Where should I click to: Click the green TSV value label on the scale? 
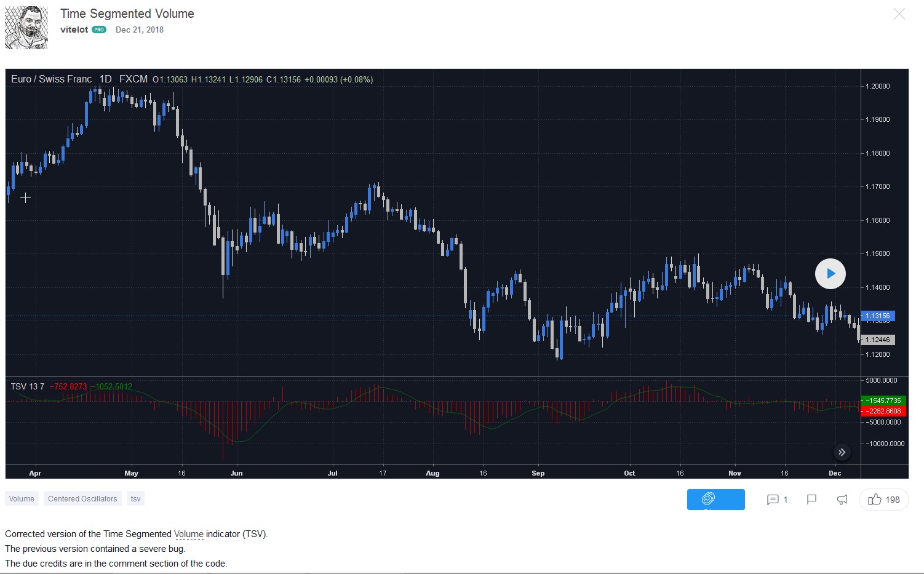point(883,401)
